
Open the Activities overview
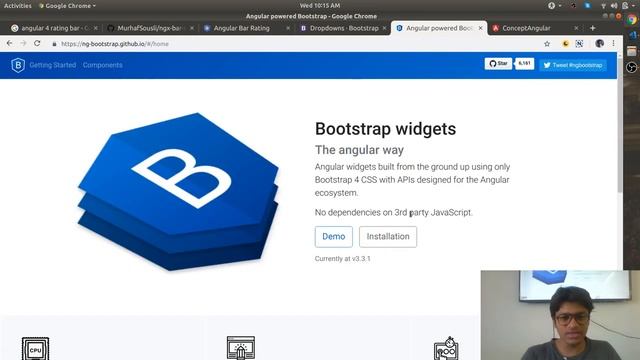pos(18,6)
